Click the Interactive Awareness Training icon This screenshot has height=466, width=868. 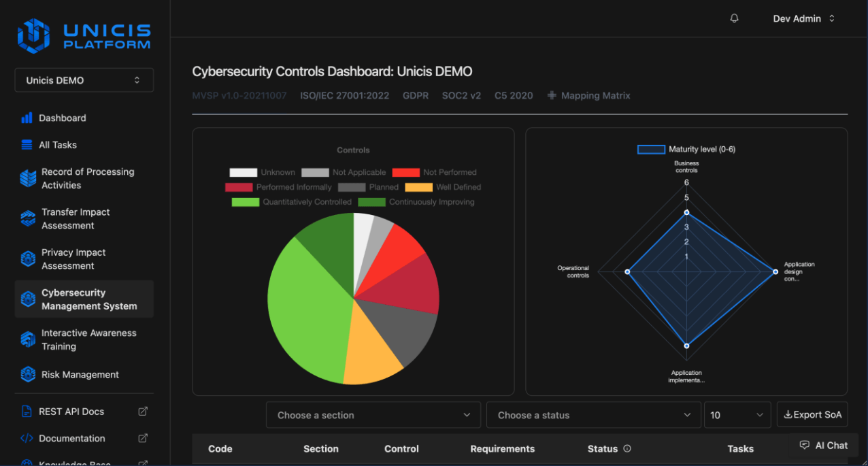(28, 339)
